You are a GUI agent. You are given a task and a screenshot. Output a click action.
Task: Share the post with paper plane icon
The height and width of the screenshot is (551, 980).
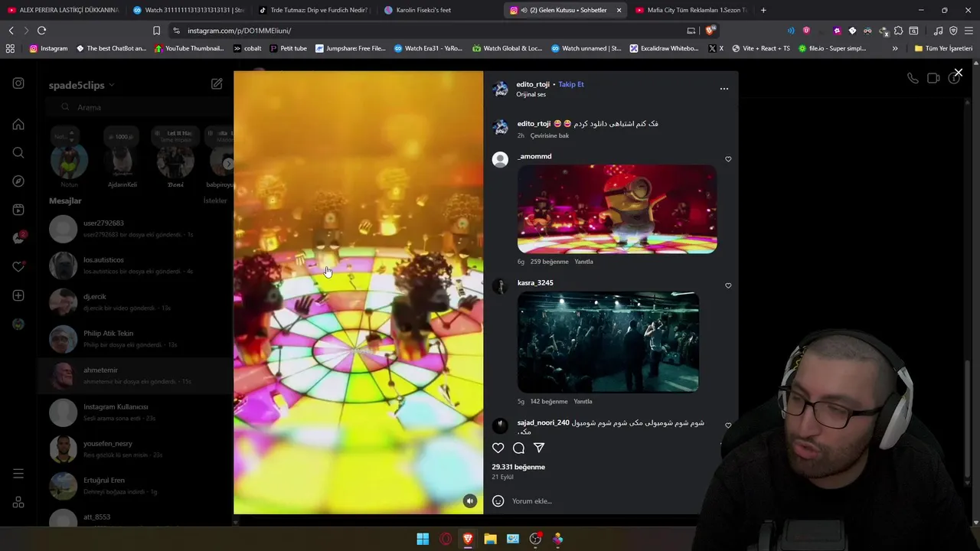539,448
